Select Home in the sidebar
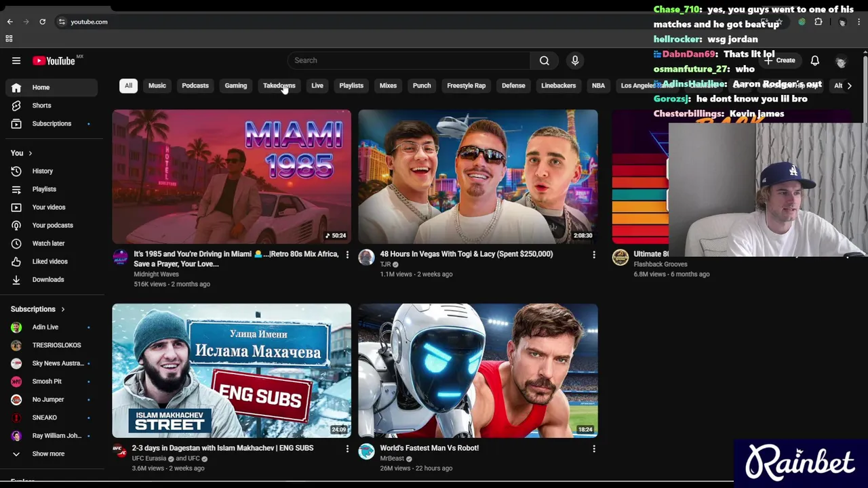This screenshot has width=868, height=488. click(52, 87)
